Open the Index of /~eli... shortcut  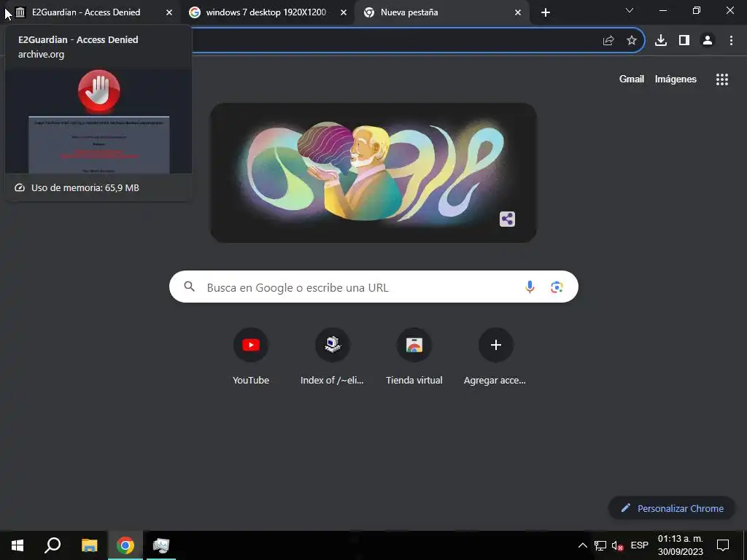332,356
